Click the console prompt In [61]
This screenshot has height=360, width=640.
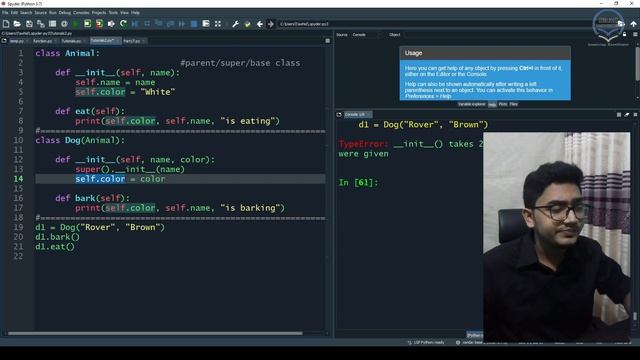click(358, 182)
